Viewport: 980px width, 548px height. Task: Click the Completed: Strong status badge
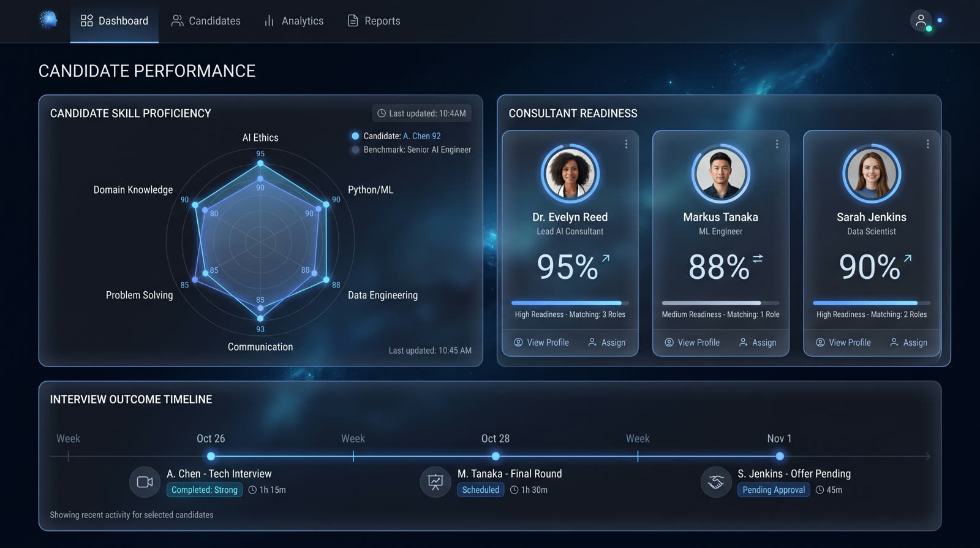pos(205,490)
